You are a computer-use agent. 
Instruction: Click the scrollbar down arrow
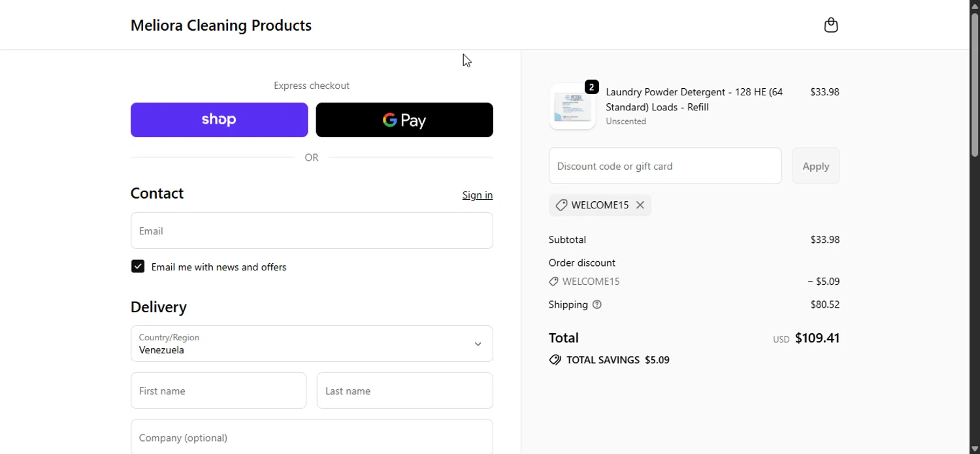click(x=975, y=449)
